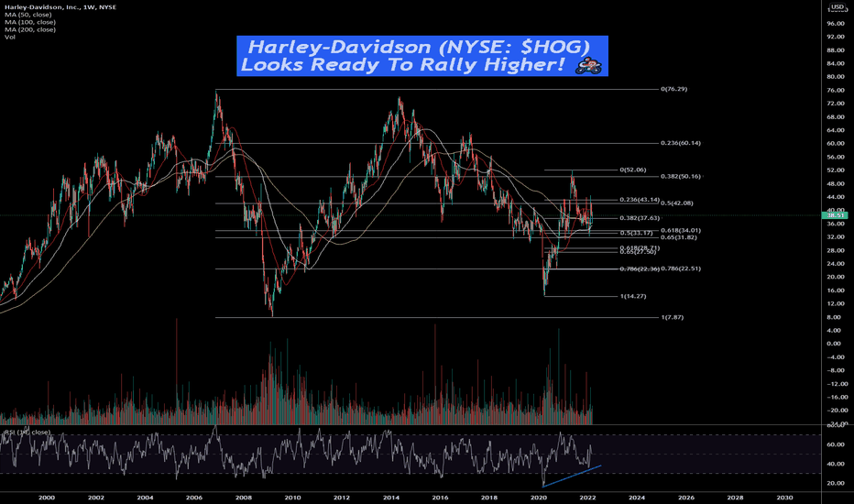This screenshot has height=504, width=854.
Task: Click the 2028 year label on time axis
Action: click(735, 498)
